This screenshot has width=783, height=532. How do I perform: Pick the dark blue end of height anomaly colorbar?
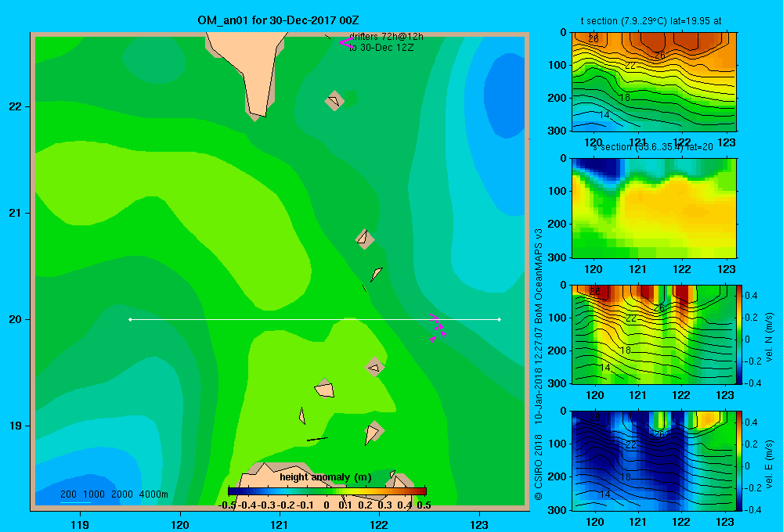[233, 491]
